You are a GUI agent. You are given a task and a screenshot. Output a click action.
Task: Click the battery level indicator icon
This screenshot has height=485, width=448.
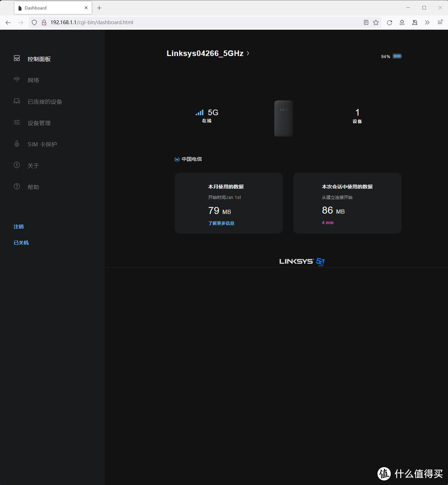point(397,56)
